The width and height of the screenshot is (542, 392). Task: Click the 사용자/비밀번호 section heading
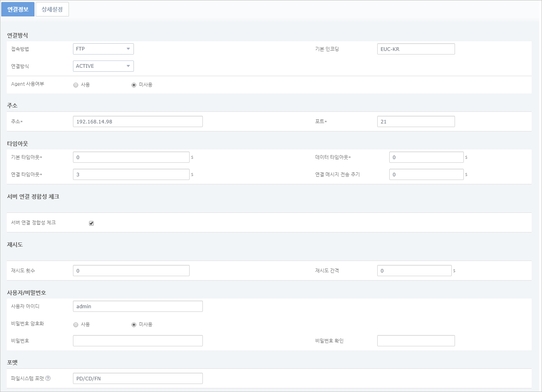[26, 293]
